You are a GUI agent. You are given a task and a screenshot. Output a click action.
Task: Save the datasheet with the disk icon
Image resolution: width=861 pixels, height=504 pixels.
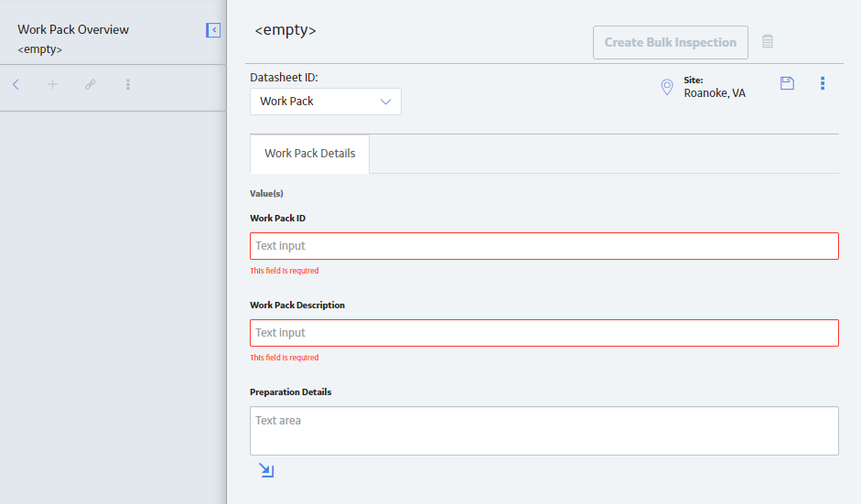tap(788, 83)
